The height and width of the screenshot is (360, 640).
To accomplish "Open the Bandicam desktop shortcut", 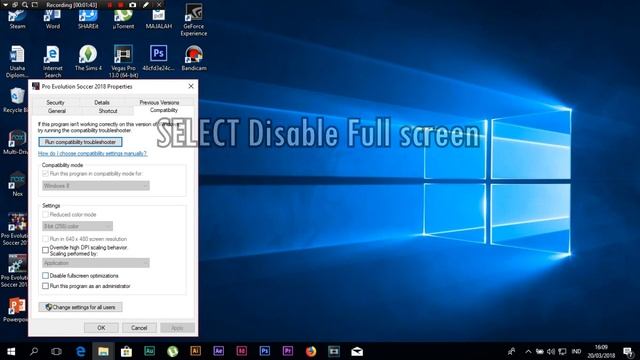I will 194,58.
